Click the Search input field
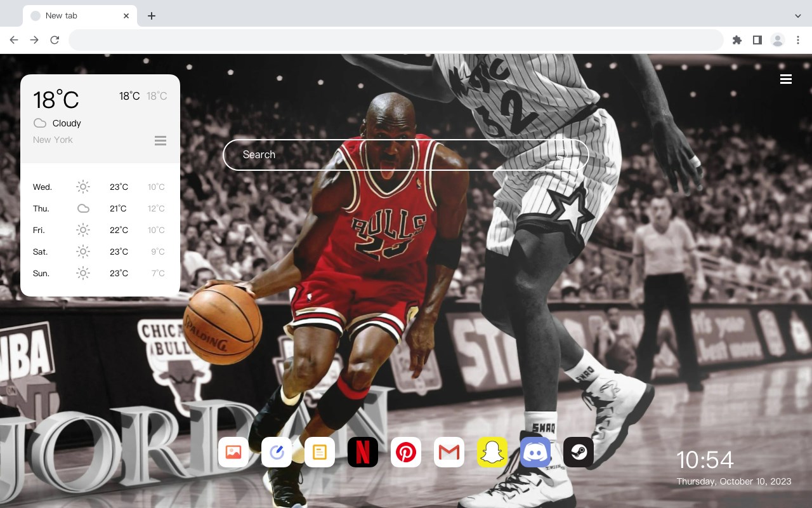Image resolution: width=812 pixels, height=508 pixels. point(406,154)
